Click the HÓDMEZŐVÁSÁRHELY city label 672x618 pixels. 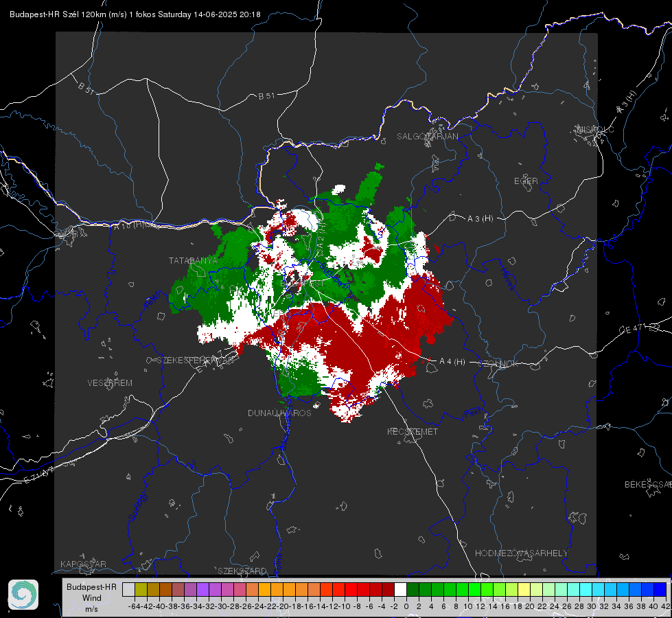tap(521, 553)
